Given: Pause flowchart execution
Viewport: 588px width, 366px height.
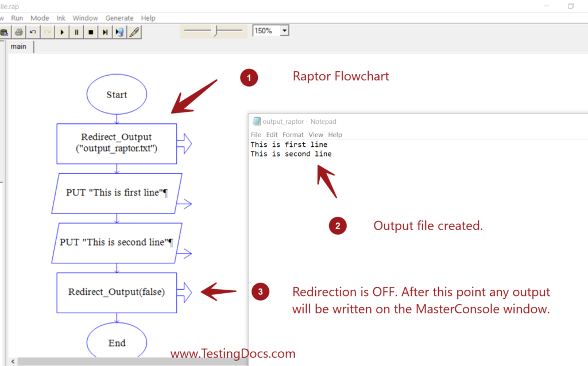Looking at the screenshot, I should pyautogui.click(x=76, y=32).
